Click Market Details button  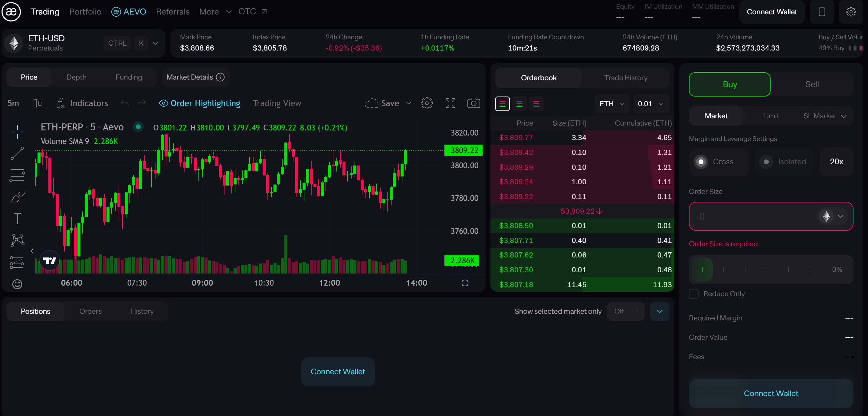coord(195,77)
